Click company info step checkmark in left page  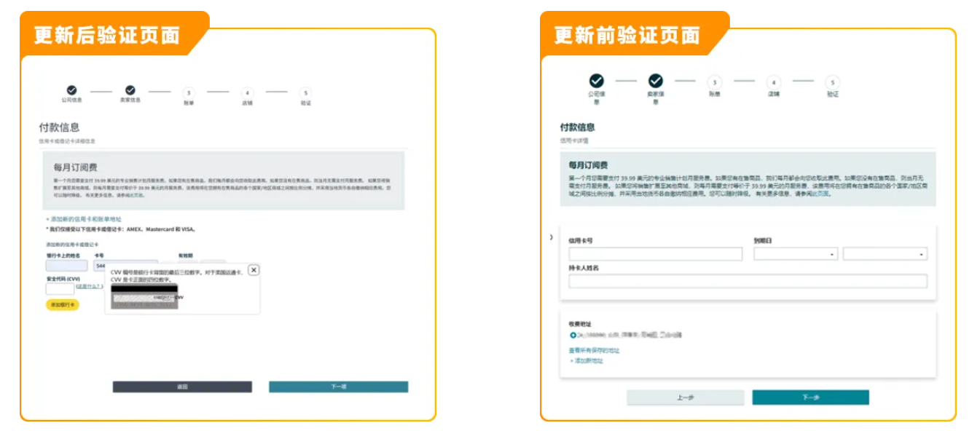(71, 90)
